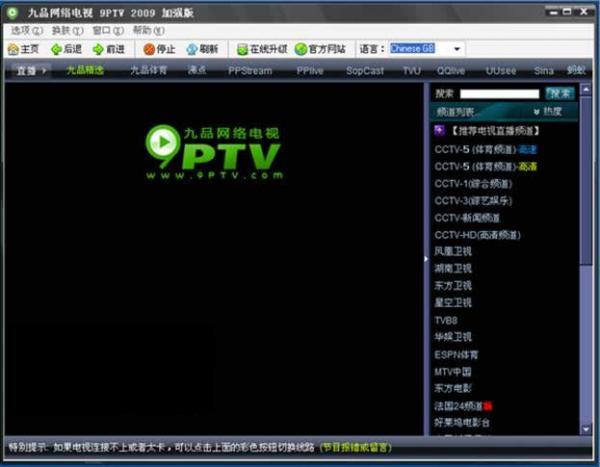600x467 pixels.
Task: Switch to the 九品精选 tab
Action: point(85,70)
